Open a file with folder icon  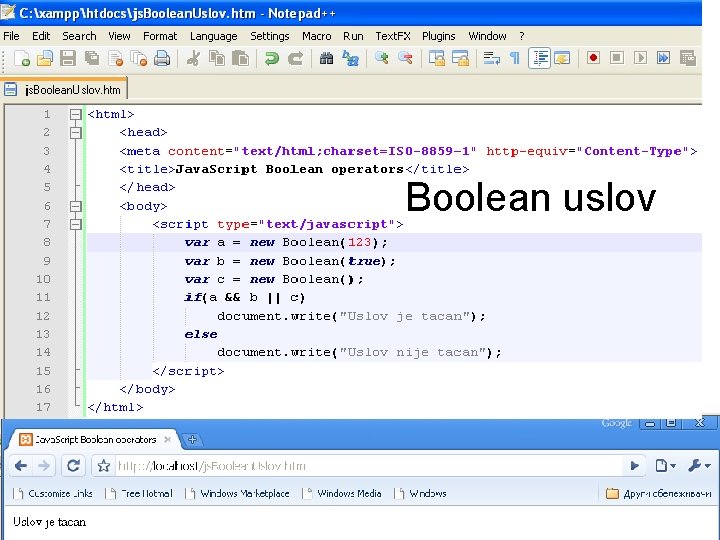pyautogui.click(x=45, y=58)
